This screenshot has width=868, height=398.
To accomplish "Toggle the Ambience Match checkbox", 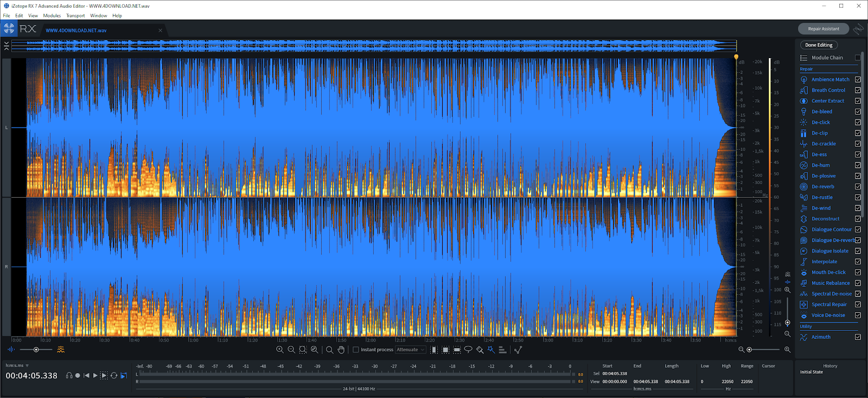I will click(x=858, y=79).
